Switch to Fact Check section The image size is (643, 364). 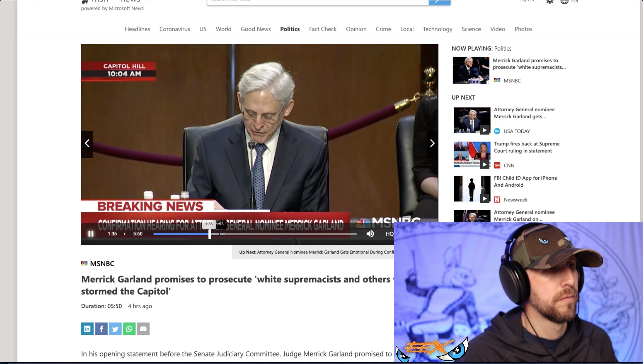pyautogui.click(x=323, y=29)
